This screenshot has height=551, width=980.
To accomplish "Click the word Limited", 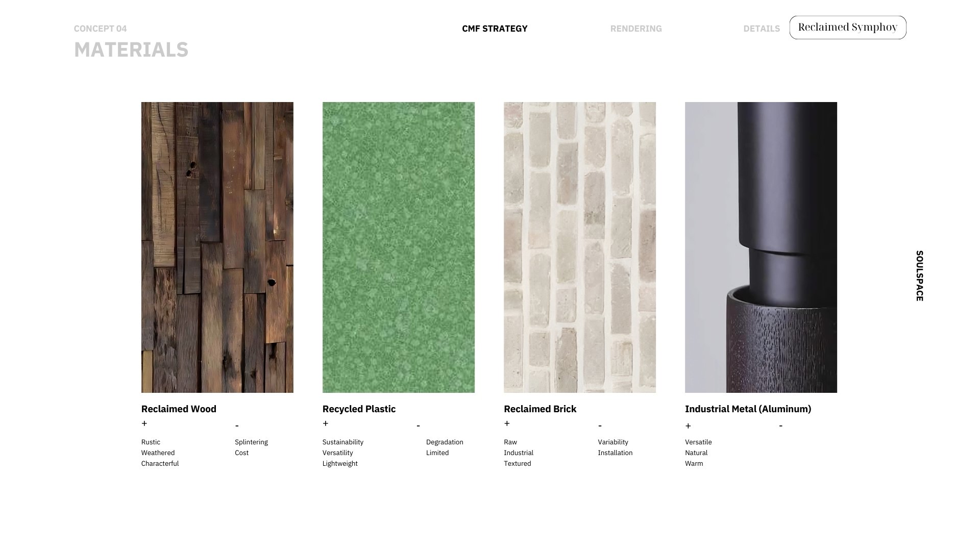I will pos(437,453).
